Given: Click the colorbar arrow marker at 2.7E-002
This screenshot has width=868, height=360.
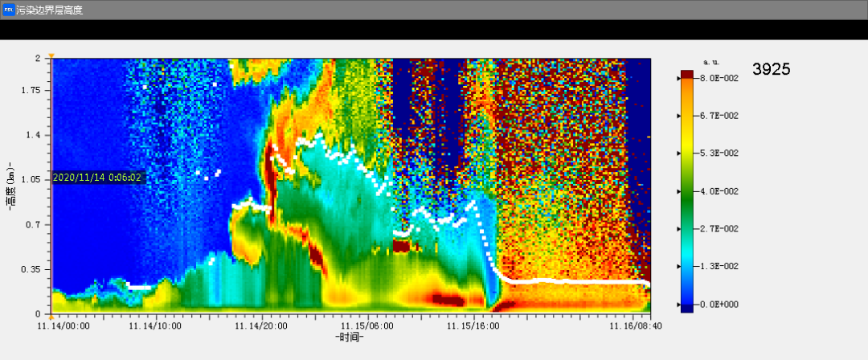Looking at the screenshot, I should coord(679,229).
